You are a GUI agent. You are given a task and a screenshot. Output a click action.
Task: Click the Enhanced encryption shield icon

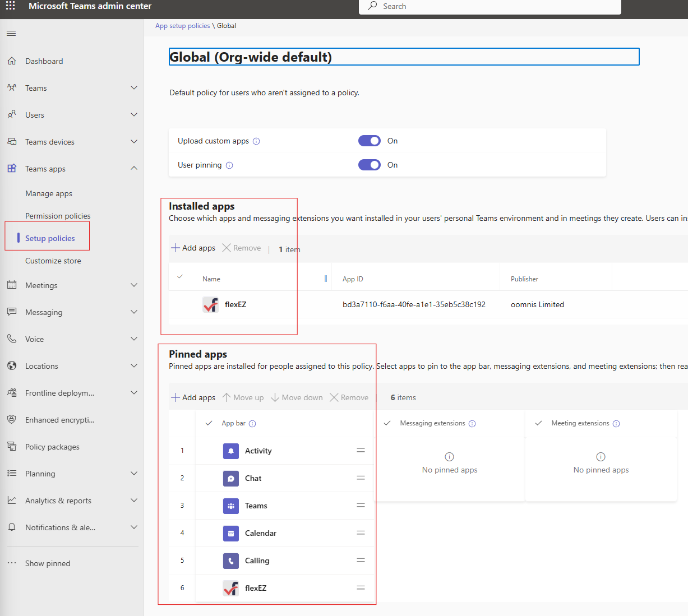(x=12, y=420)
